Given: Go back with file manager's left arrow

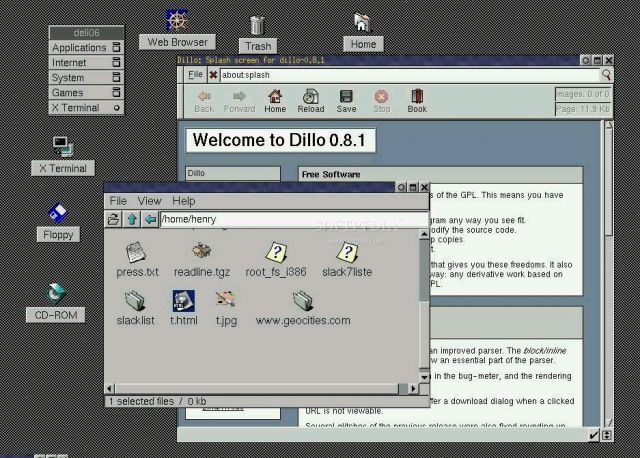Looking at the screenshot, I should click(150, 220).
